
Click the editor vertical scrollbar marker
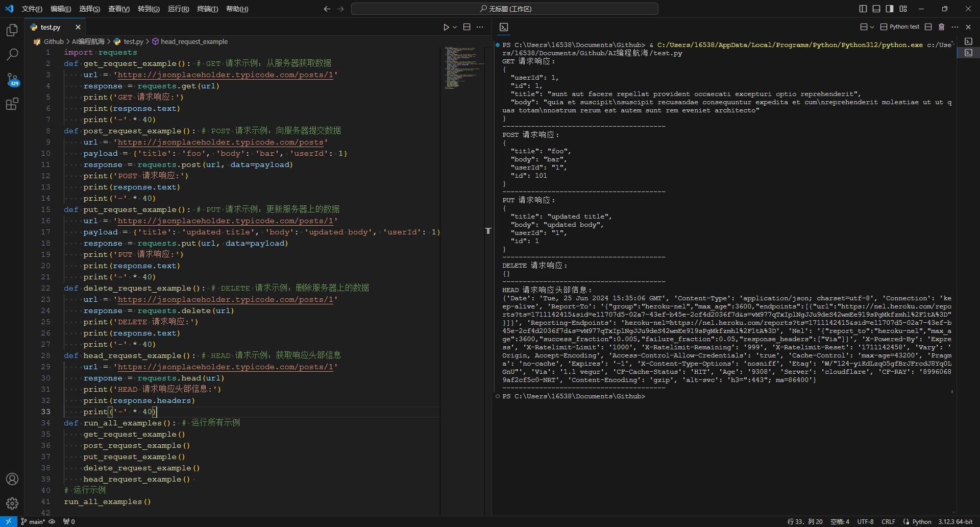[488, 231]
